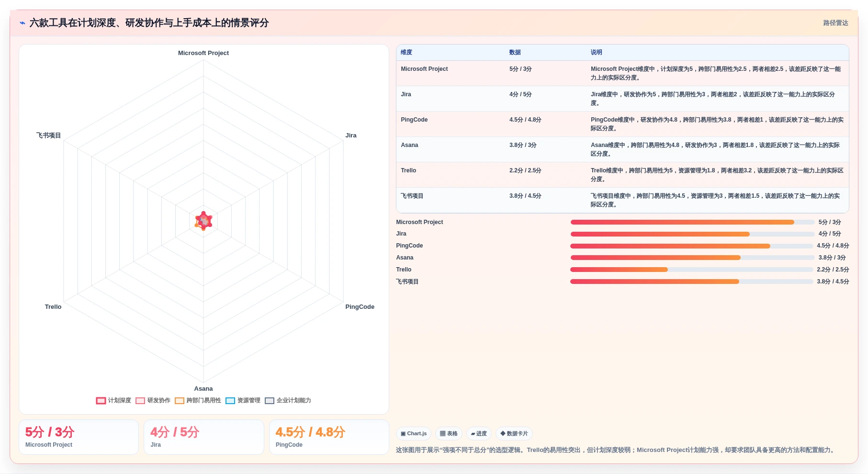Screen dimensions: 868x474
Task: Select the Trello table row name
Action: point(408,170)
